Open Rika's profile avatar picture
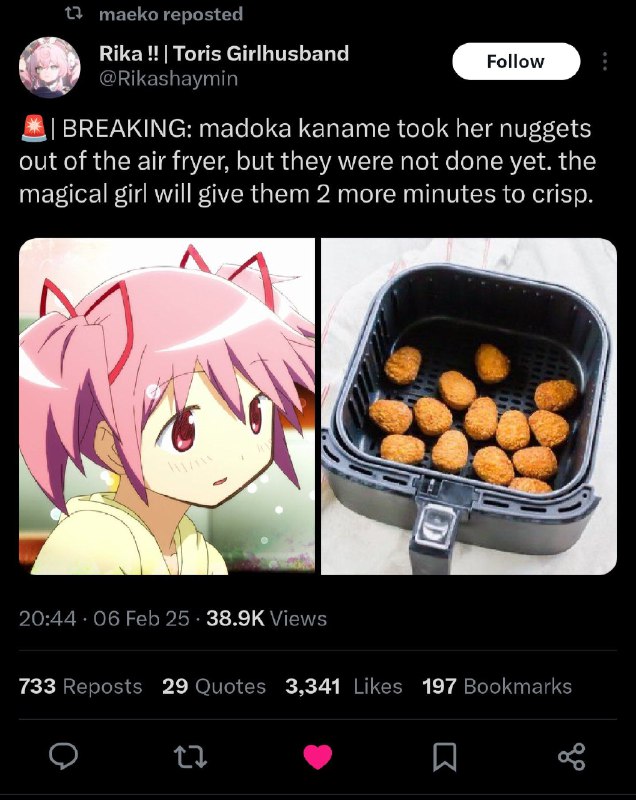636x800 pixels. [x=49, y=67]
